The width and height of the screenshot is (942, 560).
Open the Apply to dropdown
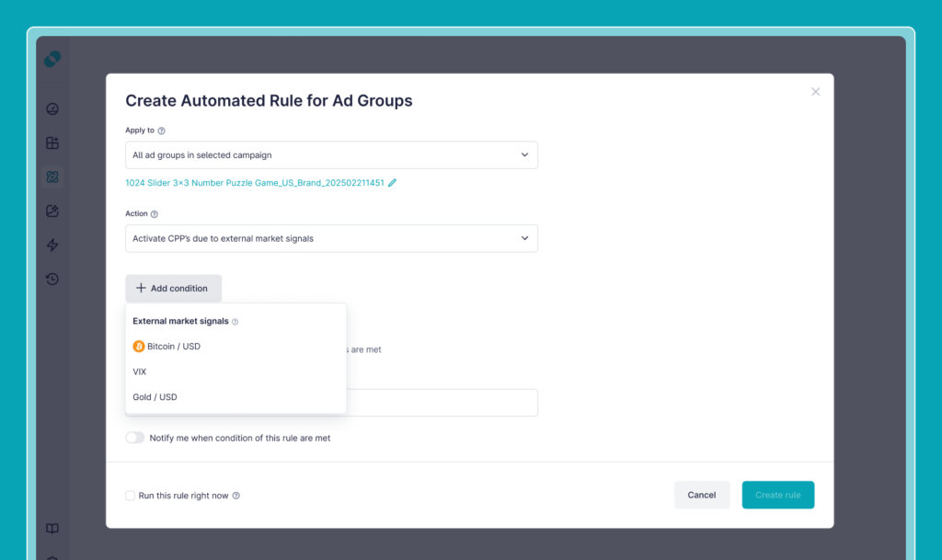click(331, 154)
